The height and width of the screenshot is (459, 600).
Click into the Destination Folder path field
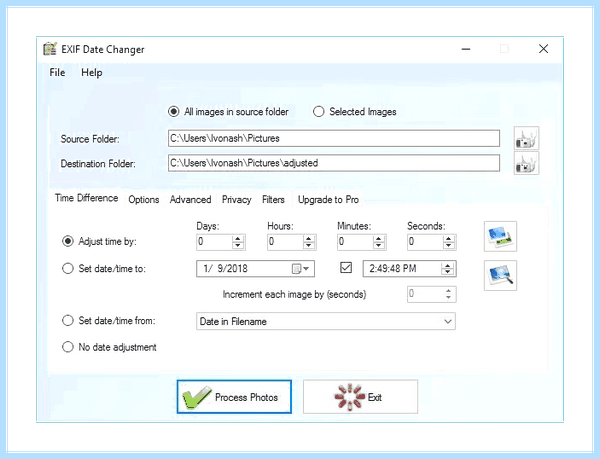coord(334,163)
